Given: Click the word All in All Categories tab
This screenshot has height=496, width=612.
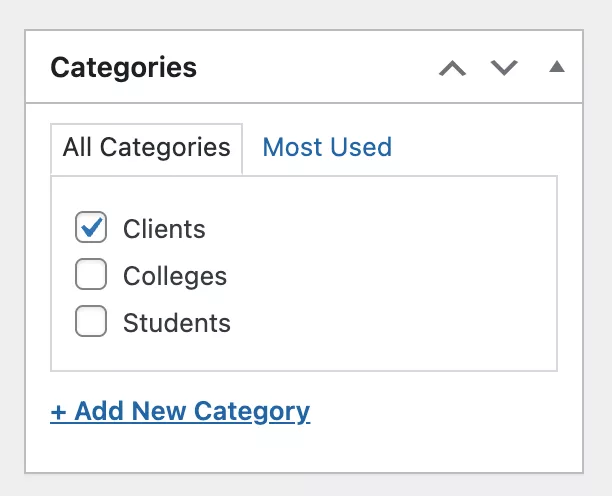Looking at the screenshot, I should 77,147.
